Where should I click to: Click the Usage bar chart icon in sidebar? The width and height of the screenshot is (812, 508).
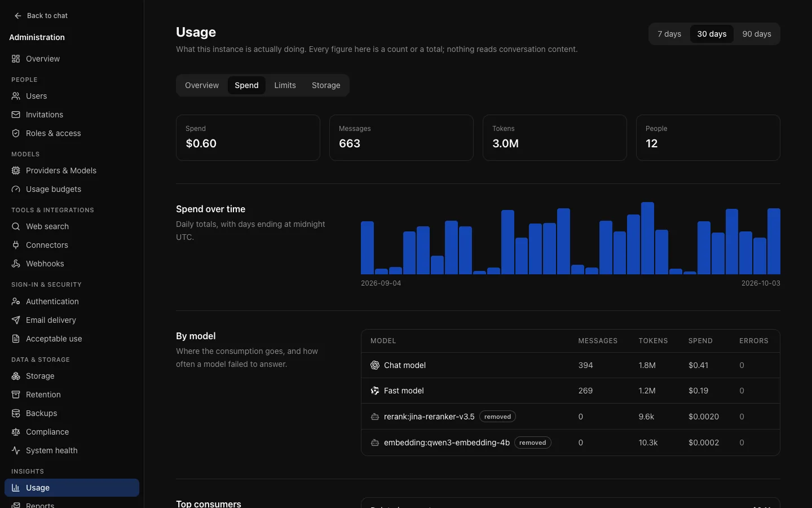tap(16, 488)
